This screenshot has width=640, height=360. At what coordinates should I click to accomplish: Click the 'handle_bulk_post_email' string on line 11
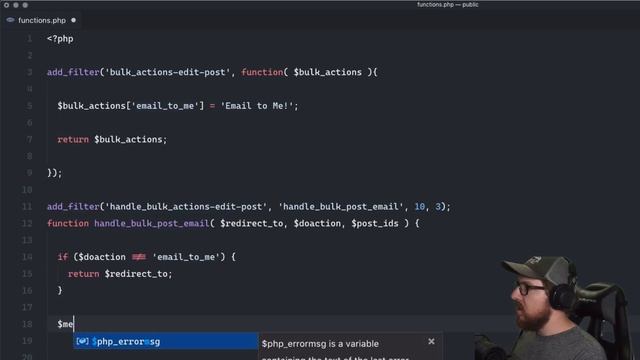(x=341, y=207)
